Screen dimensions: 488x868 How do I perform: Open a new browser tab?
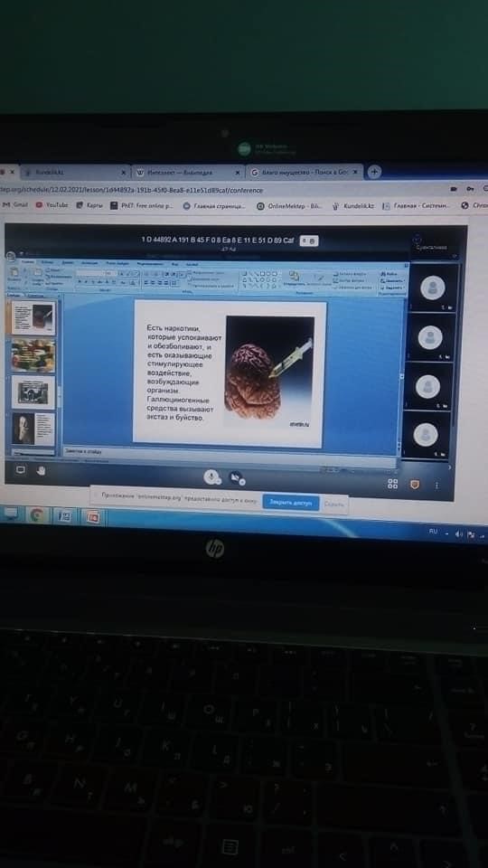click(x=374, y=172)
